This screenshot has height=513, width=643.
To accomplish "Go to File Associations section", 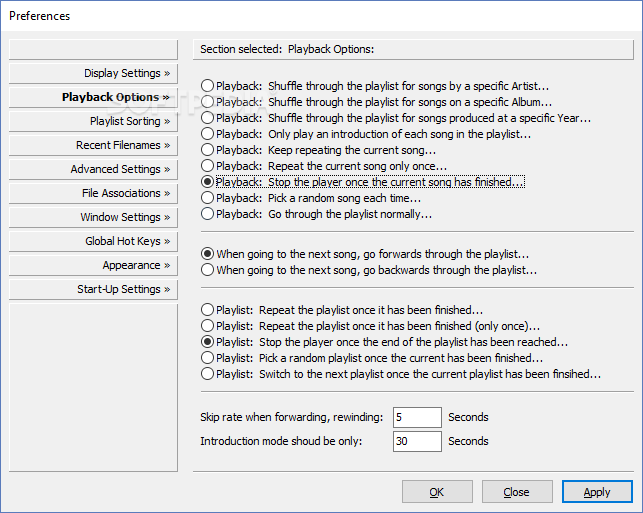I will click(x=93, y=193).
